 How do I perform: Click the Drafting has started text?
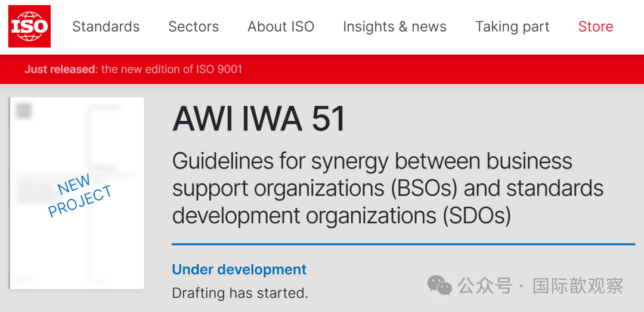pos(240,293)
